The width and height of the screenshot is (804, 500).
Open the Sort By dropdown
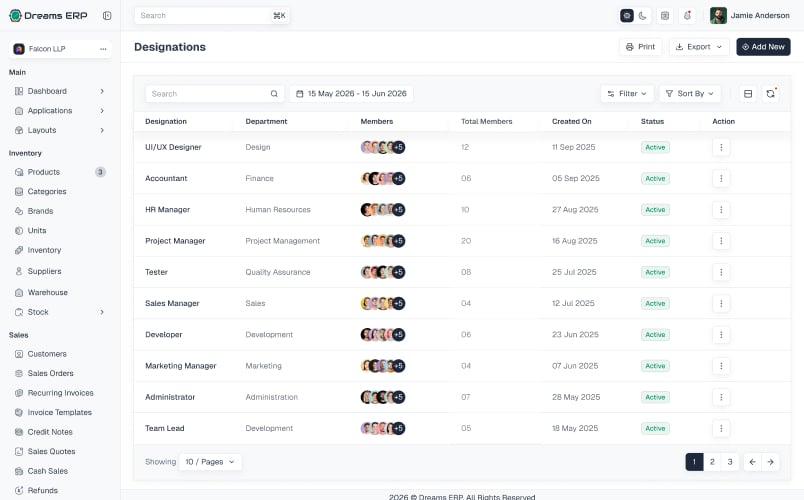point(690,94)
